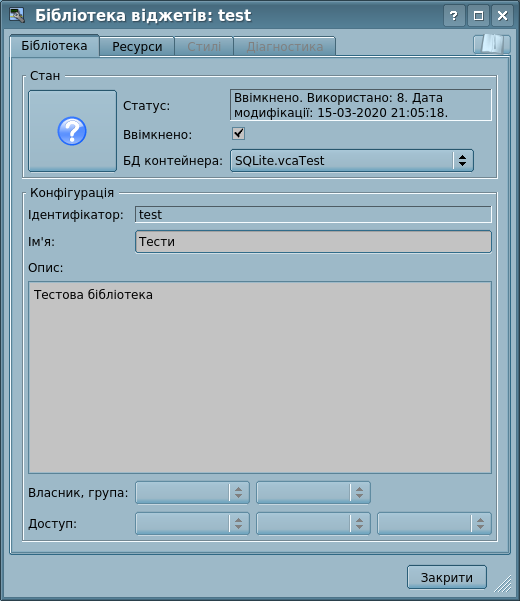Open the third Доступ access dropdown

tap(434, 524)
